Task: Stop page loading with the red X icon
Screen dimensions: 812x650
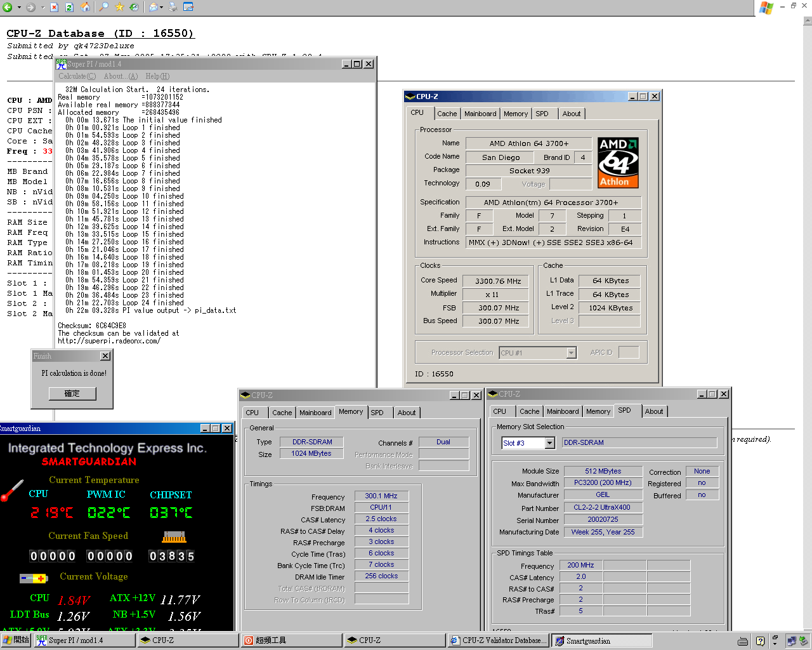Action: click(55, 7)
